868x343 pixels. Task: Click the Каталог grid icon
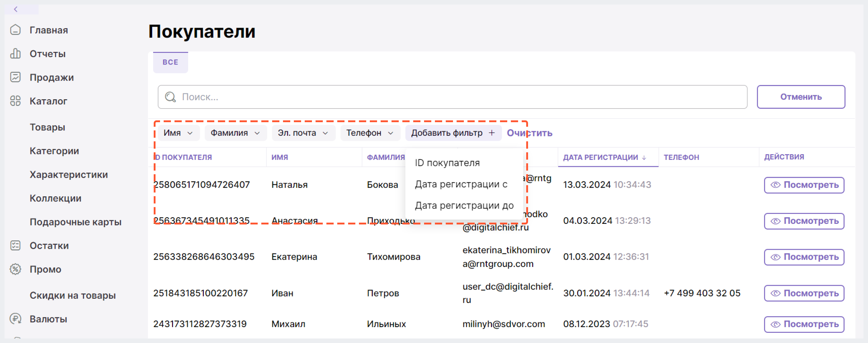tap(15, 101)
